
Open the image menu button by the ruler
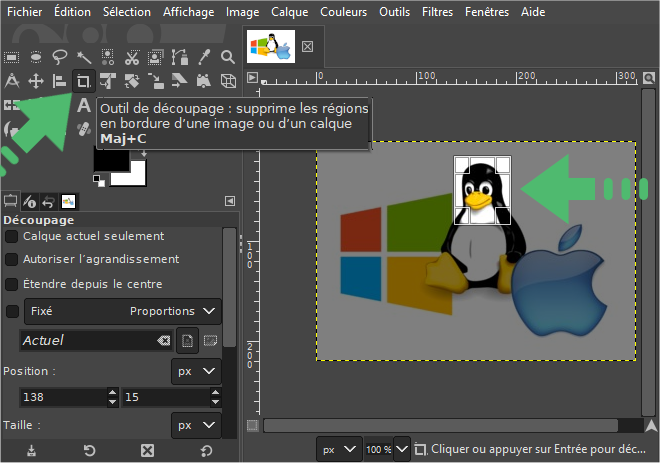click(252, 78)
